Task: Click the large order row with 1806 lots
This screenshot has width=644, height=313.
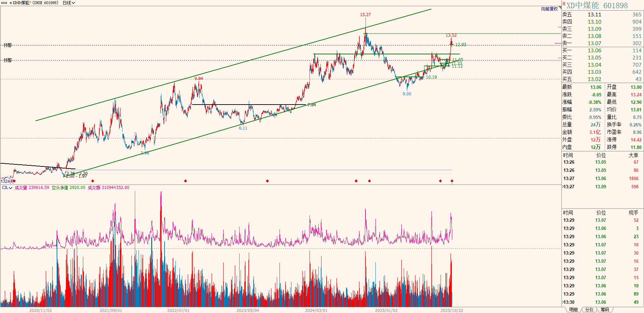Action: 602,178
